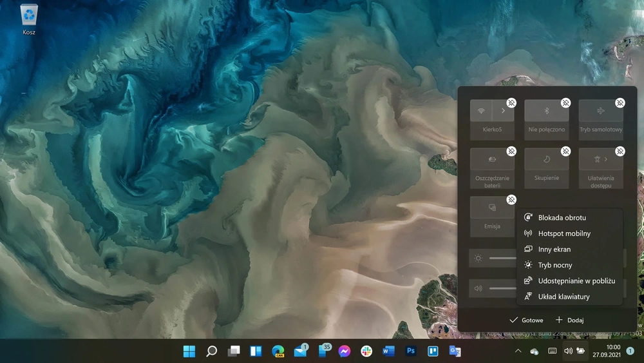
Task: Toggle the Skupienie focus tile
Action: [x=546, y=159]
